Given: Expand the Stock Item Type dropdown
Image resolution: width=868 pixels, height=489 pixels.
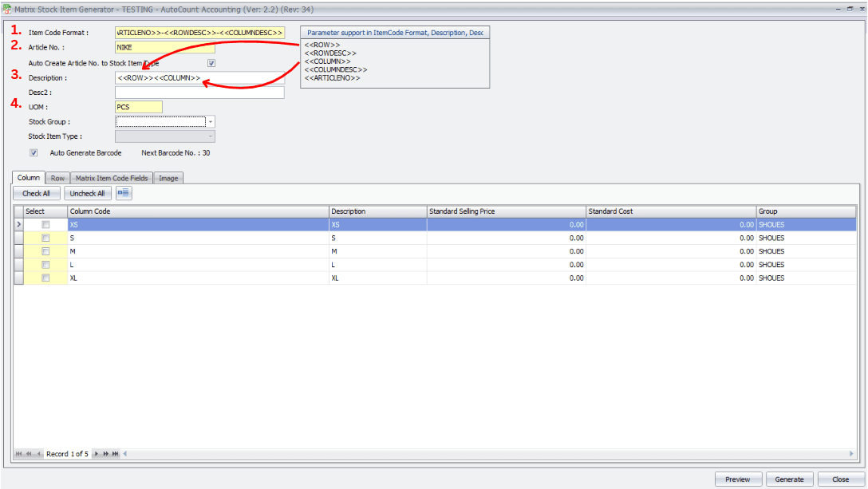Looking at the screenshot, I should tap(210, 137).
